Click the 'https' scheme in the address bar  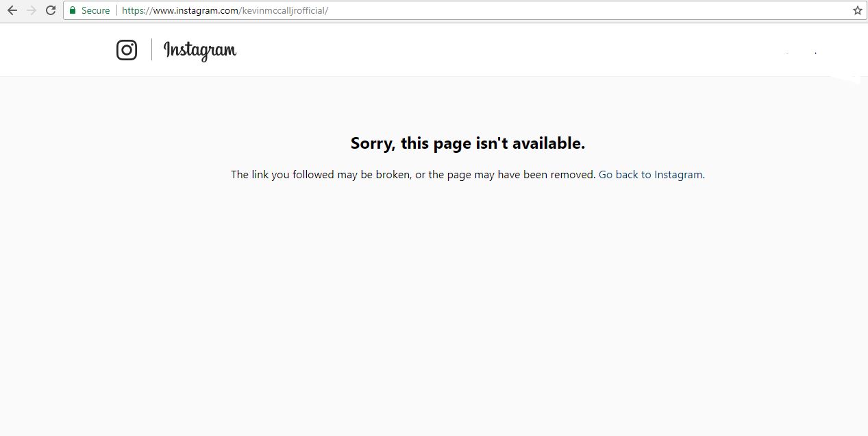point(133,10)
